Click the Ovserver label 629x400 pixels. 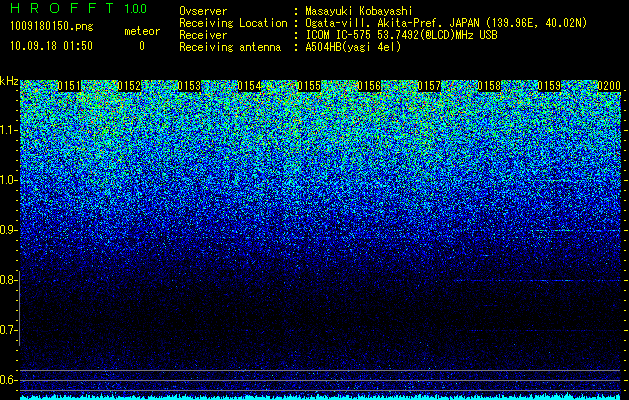tap(203, 11)
